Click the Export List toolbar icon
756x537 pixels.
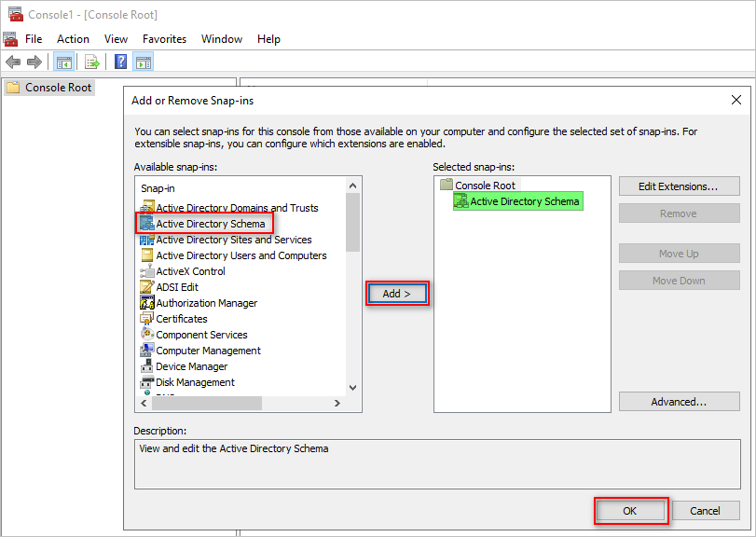pyautogui.click(x=91, y=62)
